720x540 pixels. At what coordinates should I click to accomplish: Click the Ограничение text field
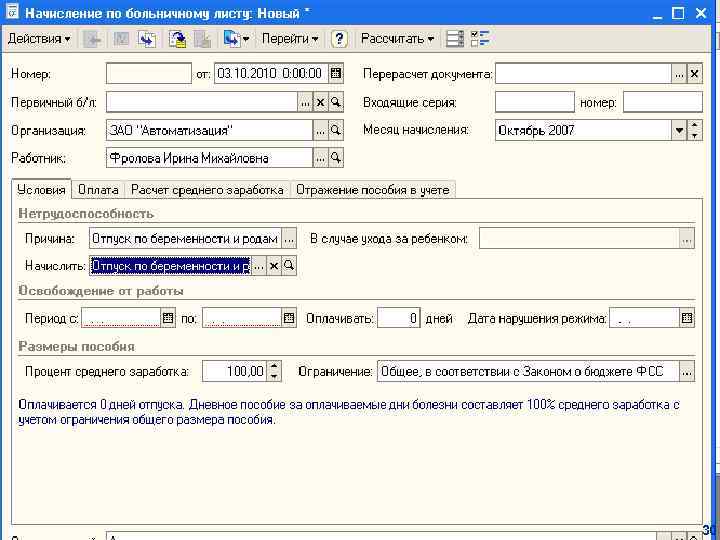click(528, 371)
